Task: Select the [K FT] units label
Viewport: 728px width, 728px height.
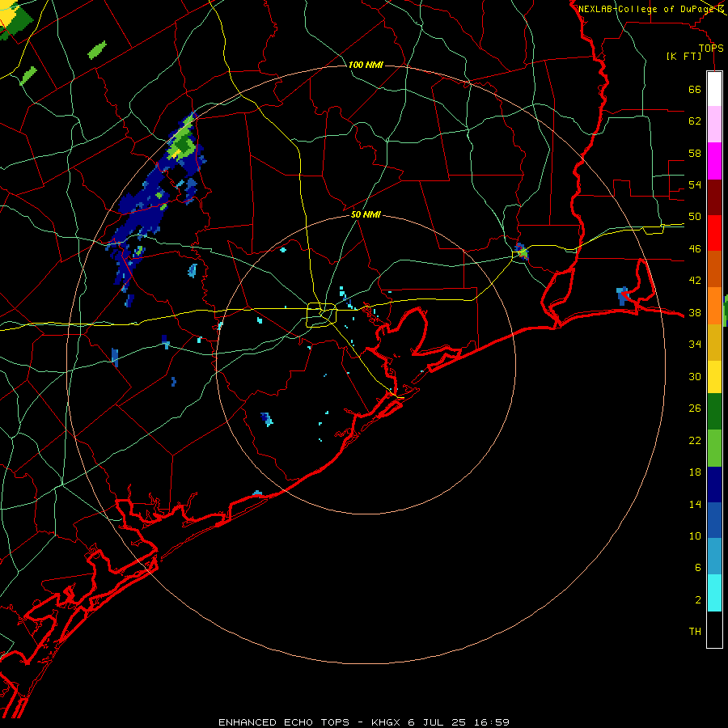Action: pos(684,56)
